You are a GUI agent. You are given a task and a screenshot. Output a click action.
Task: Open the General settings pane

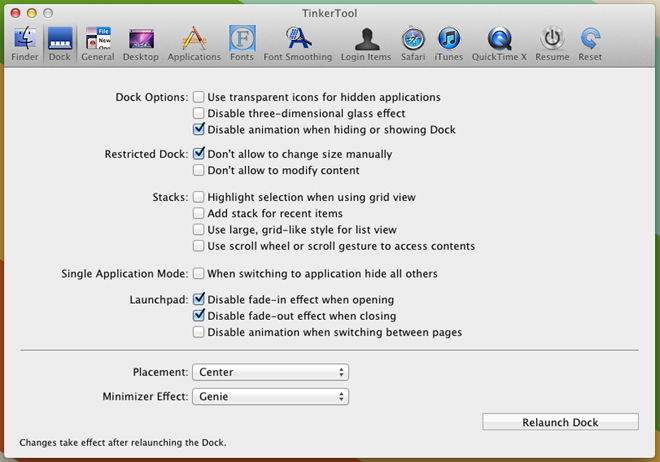pyautogui.click(x=98, y=44)
